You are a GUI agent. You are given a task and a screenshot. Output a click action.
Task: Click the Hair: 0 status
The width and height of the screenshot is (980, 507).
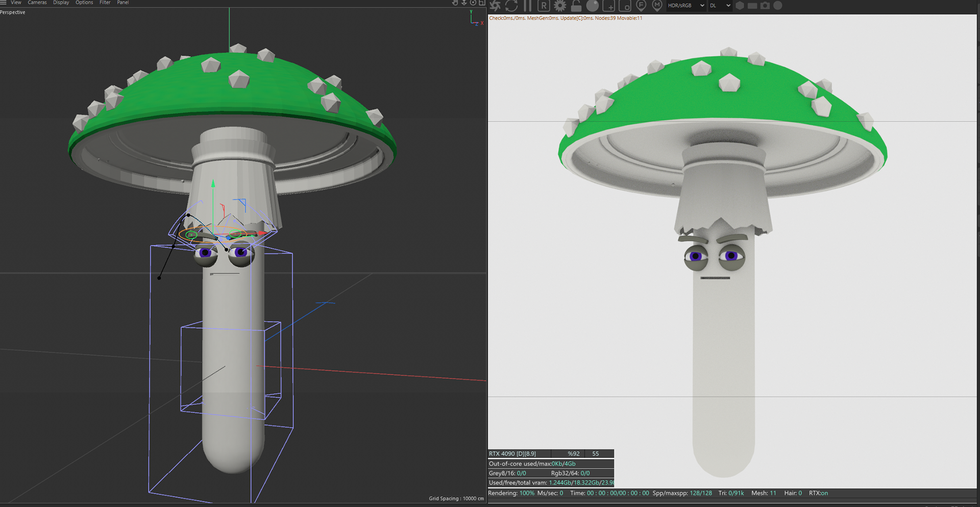pos(793,493)
